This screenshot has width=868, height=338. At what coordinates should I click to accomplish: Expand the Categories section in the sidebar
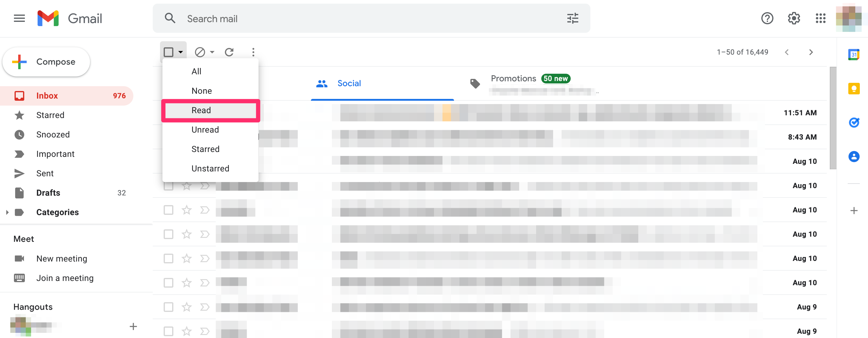click(x=7, y=212)
